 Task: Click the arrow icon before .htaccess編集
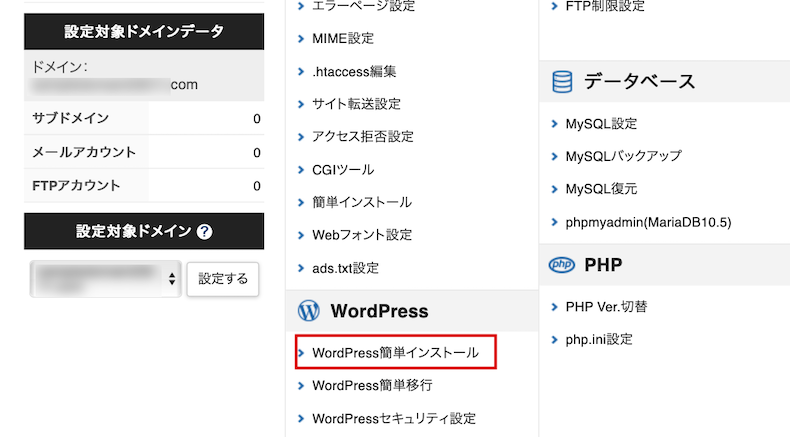click(301, 72)
